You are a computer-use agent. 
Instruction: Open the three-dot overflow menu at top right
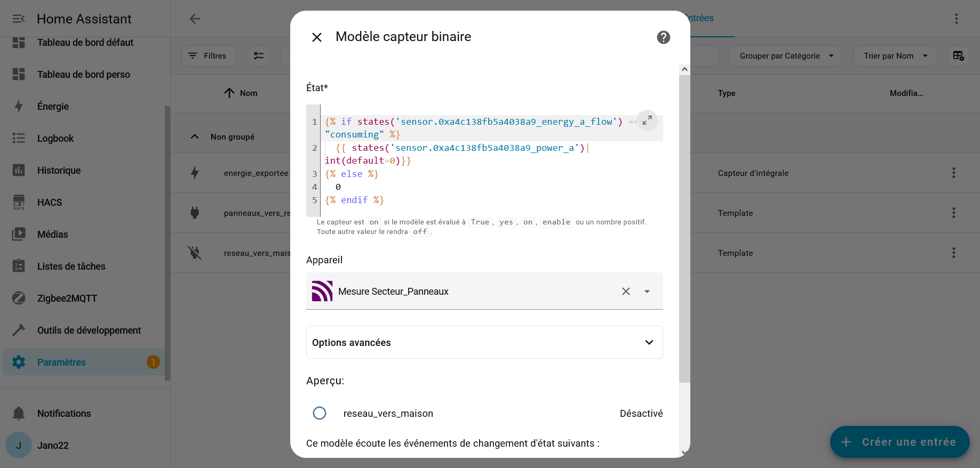tap(956, 19)
